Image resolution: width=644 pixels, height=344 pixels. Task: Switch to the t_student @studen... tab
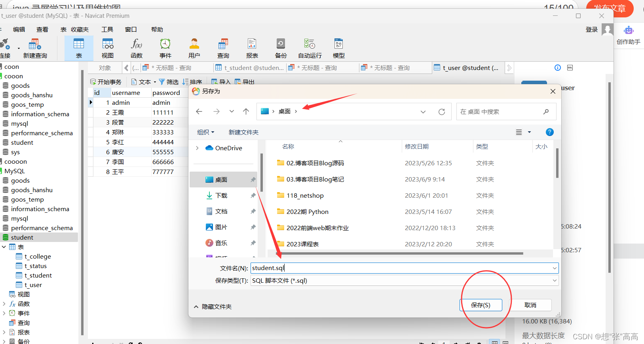(250, 68)
